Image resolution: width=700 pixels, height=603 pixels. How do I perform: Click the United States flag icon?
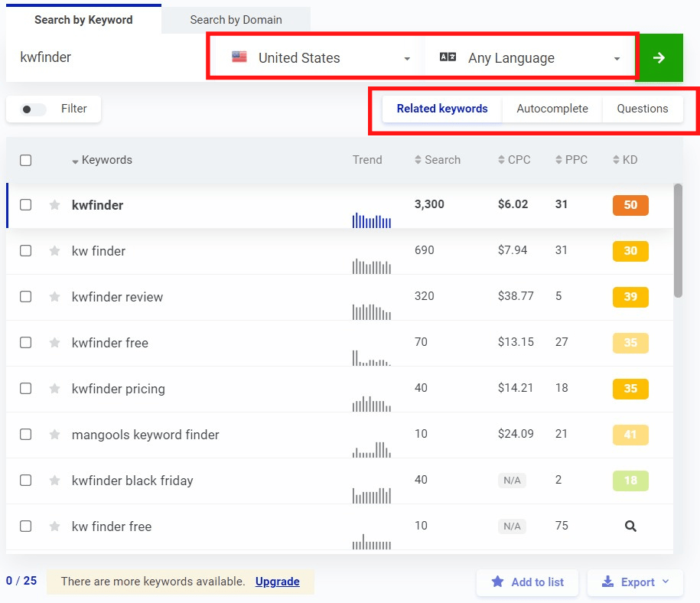(239, 57)
